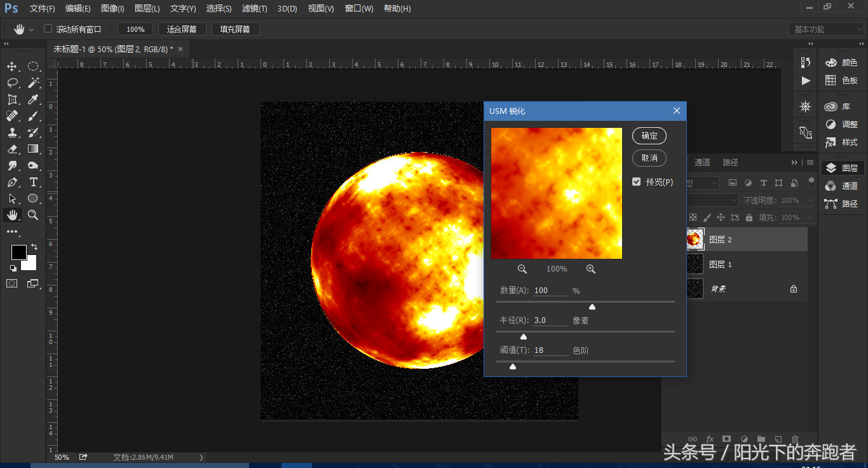This screenshot has width=868, height=468.
Task: Reset default foreground and background colors
Action: tap(13, 268)
